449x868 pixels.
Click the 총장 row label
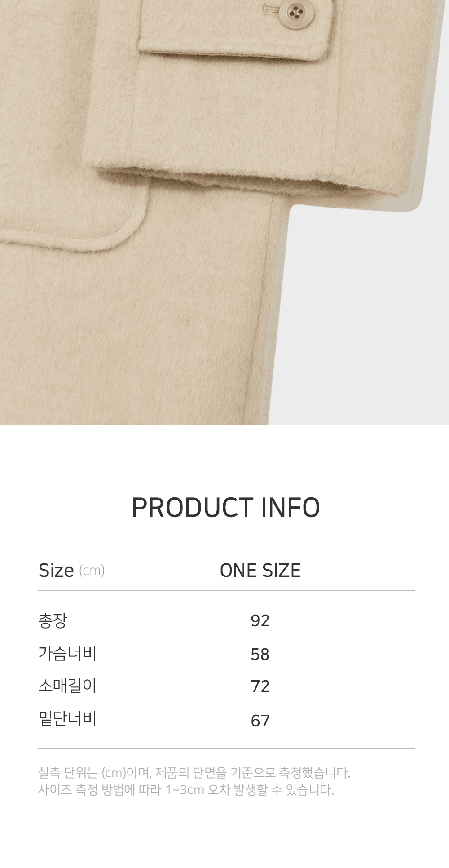(x=53, y=620)
